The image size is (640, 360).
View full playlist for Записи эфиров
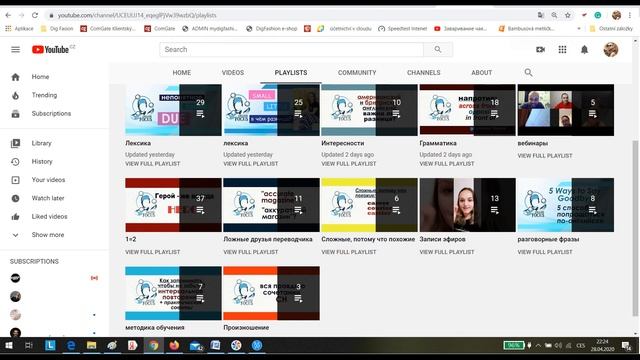pyautogui.click(x=447, y=252)
